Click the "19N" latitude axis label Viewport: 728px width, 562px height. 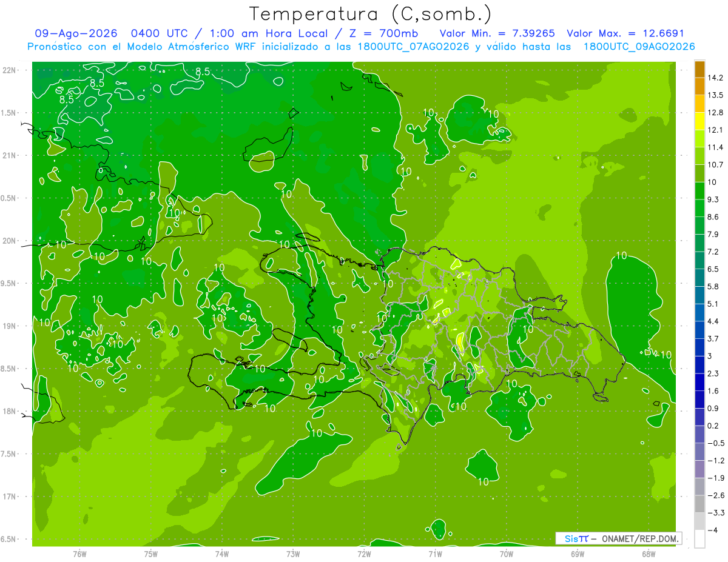(x=9, y=326)
